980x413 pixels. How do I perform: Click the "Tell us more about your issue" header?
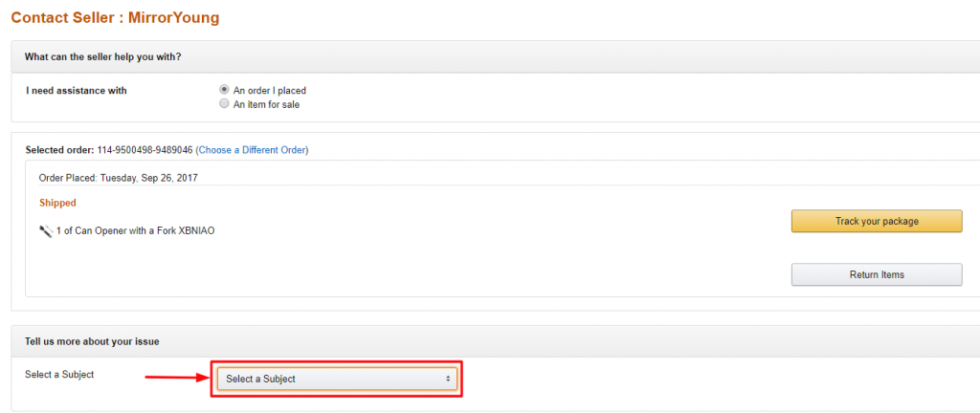92,341
